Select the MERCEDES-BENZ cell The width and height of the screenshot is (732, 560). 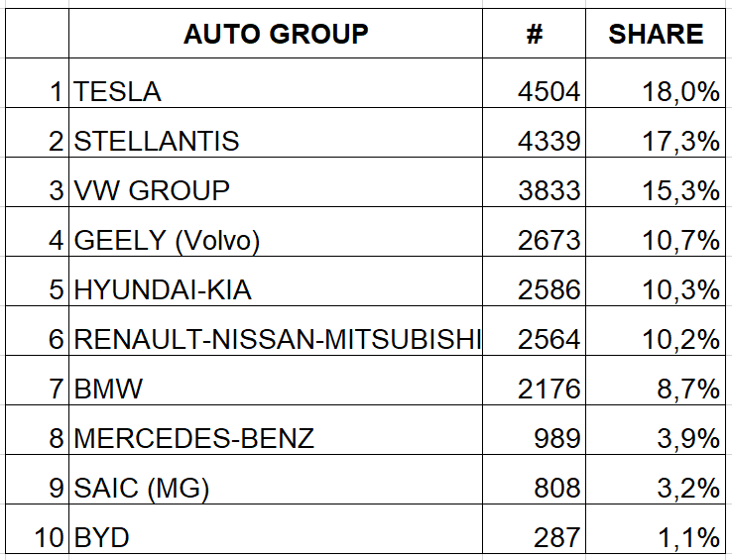pos(276,430)
